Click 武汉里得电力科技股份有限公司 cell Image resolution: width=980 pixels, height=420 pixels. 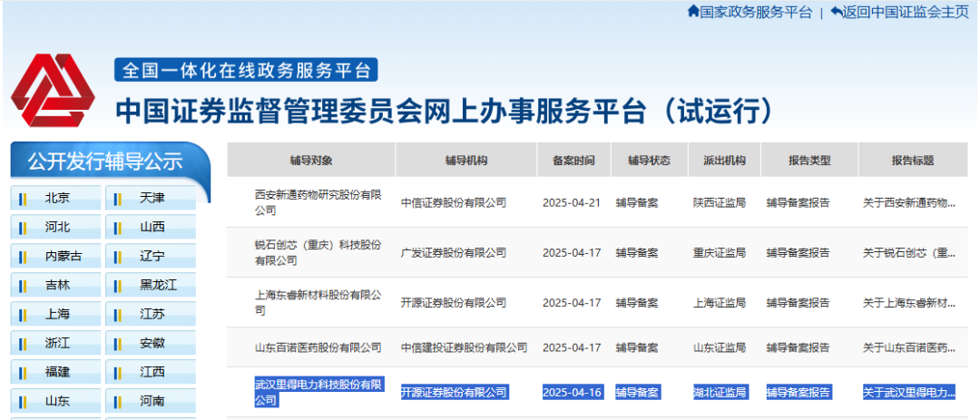318,392
